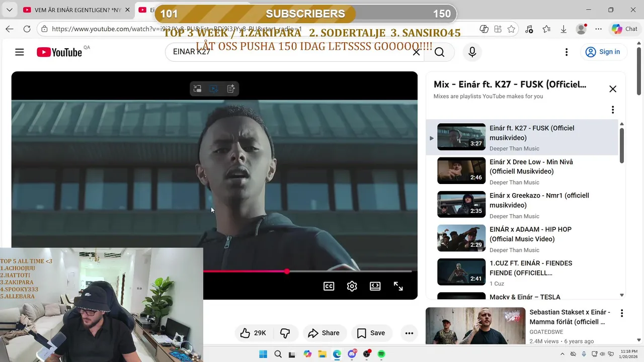This screenshot has width=644, height=362.
Task: Click the Sign in button
Action: (x=603, y=52)
